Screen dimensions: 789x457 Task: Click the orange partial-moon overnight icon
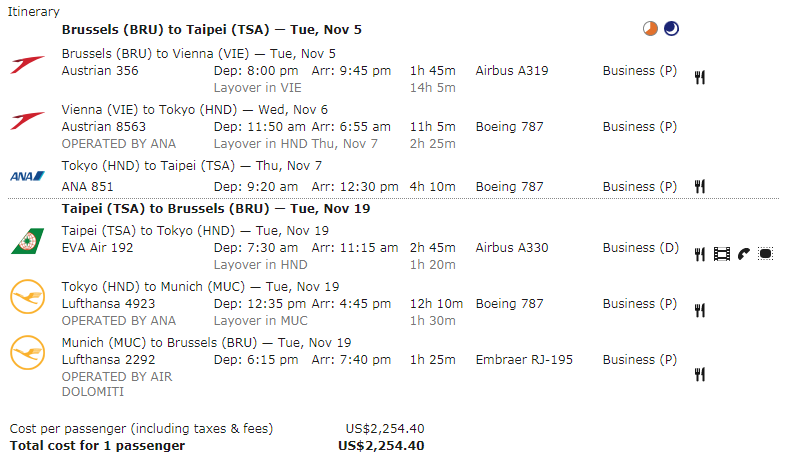pos(650,29)
